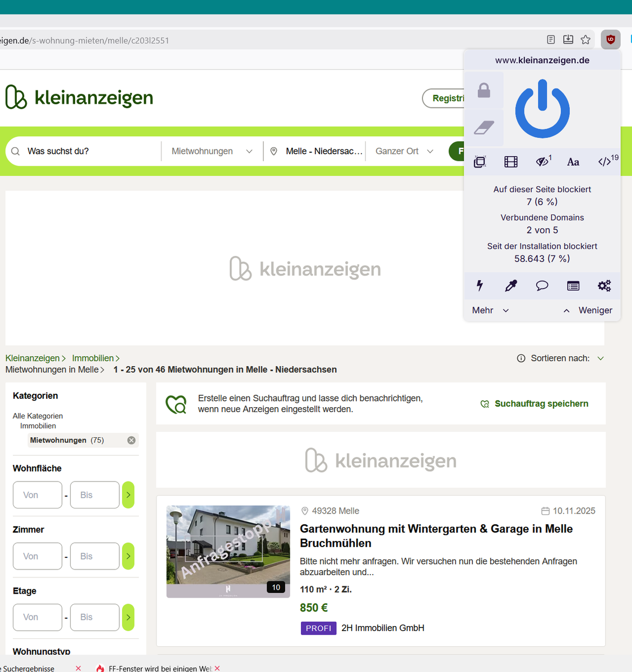Click the Wohnfläche Von input

(38, 495)
